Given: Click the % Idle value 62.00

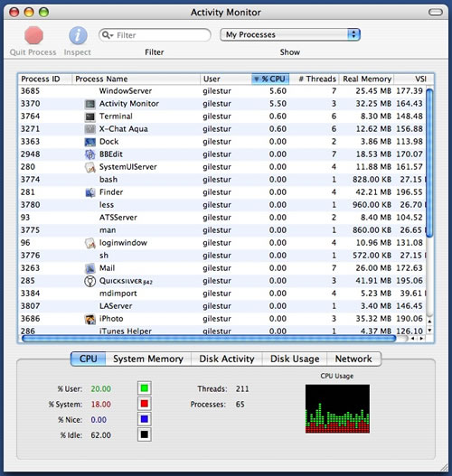Looking at the screenshot, I should pos(101,435).
